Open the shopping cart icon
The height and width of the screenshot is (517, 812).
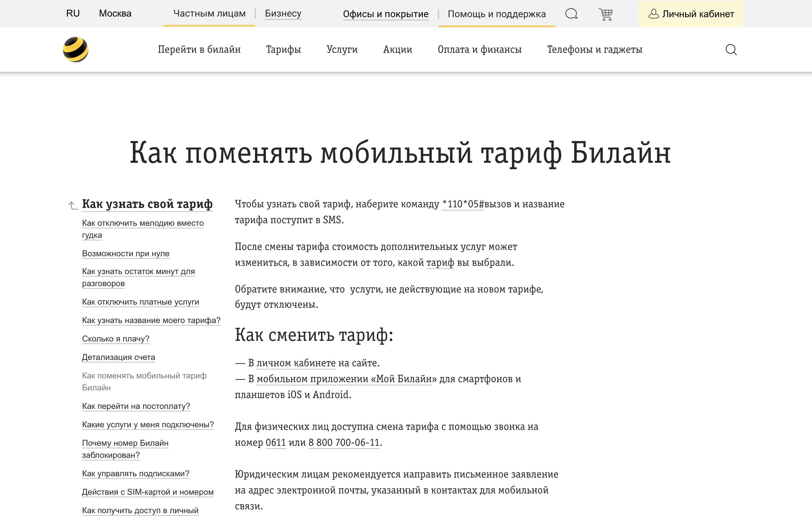(x=606, y=14)
